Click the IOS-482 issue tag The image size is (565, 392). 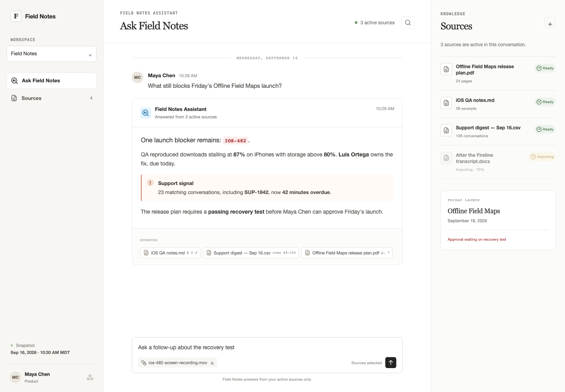[x=235, y=141]
